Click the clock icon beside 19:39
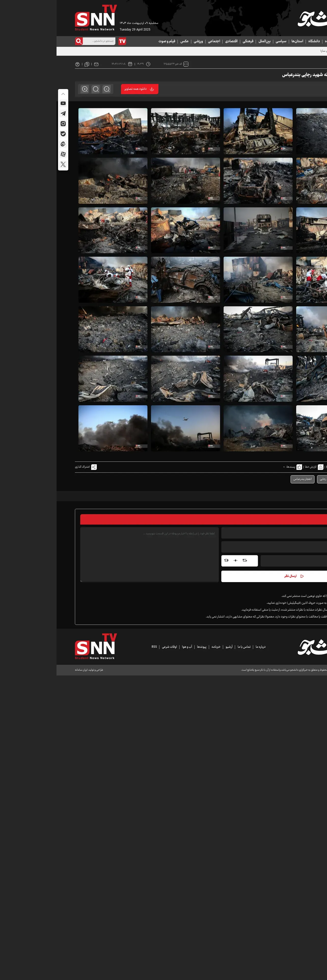 (148, 64)
